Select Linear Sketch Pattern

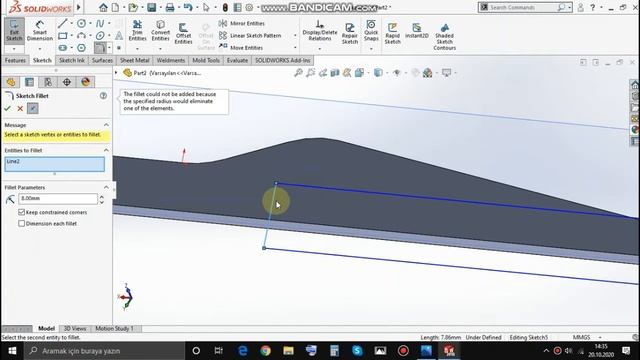(x=250, y=36)
